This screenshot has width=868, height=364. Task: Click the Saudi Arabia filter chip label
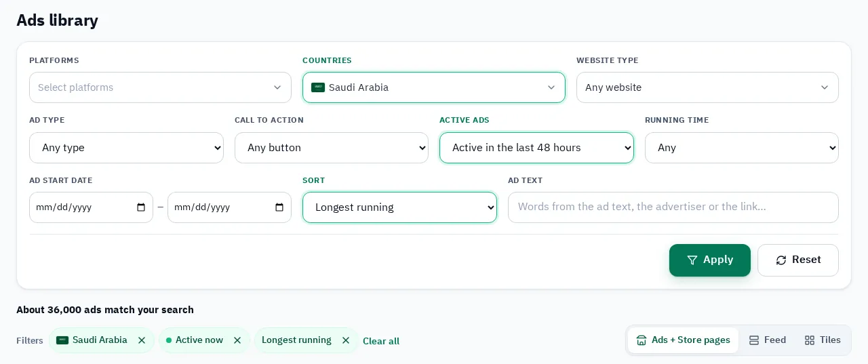[100, 340]
